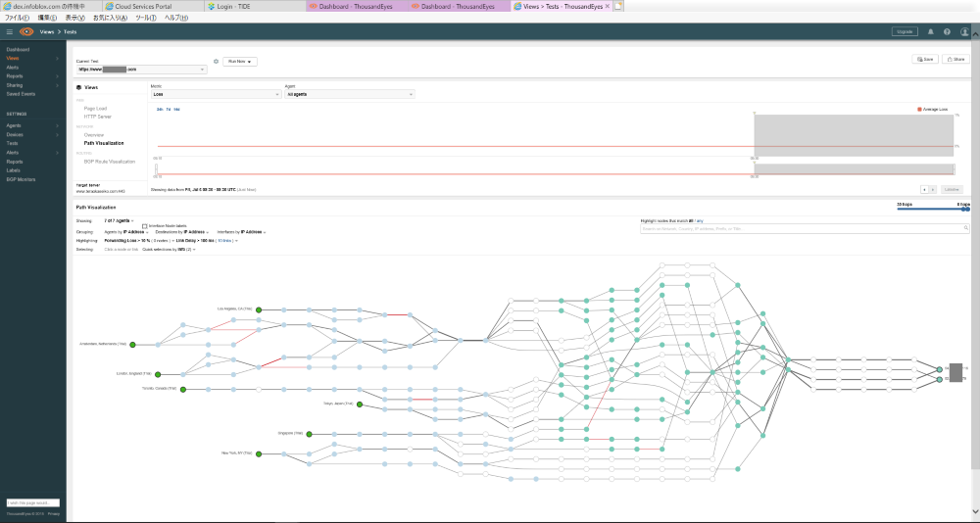Click the Amsterdam, Netherlands agent node
The image size is (980, 523).
(132, 345)
